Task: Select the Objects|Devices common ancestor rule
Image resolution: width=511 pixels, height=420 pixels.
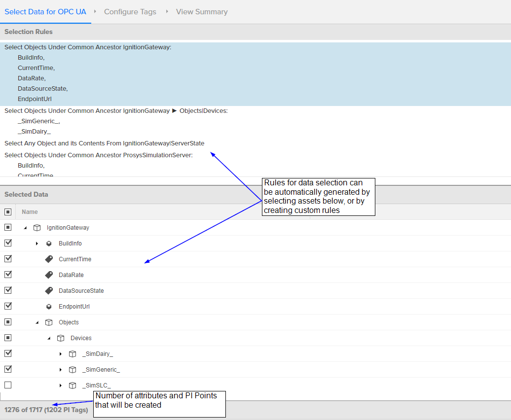Action: [116, 111]
